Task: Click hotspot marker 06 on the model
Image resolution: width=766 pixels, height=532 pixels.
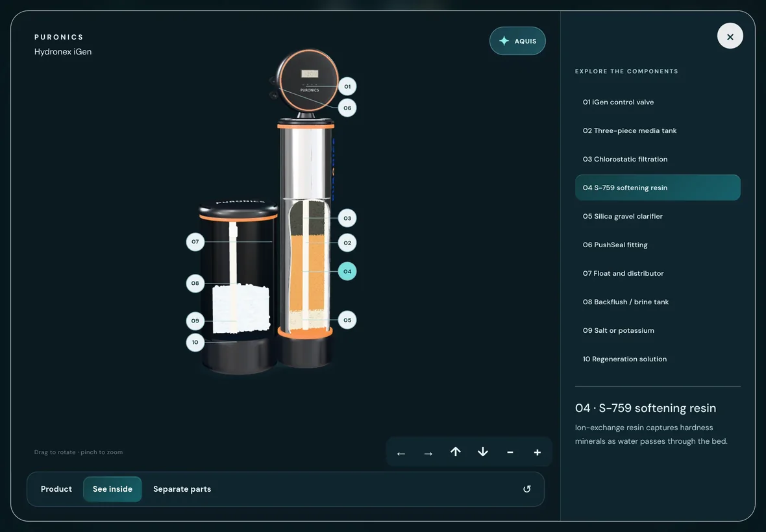Action: pyautogui.click(x=347, y=108)
